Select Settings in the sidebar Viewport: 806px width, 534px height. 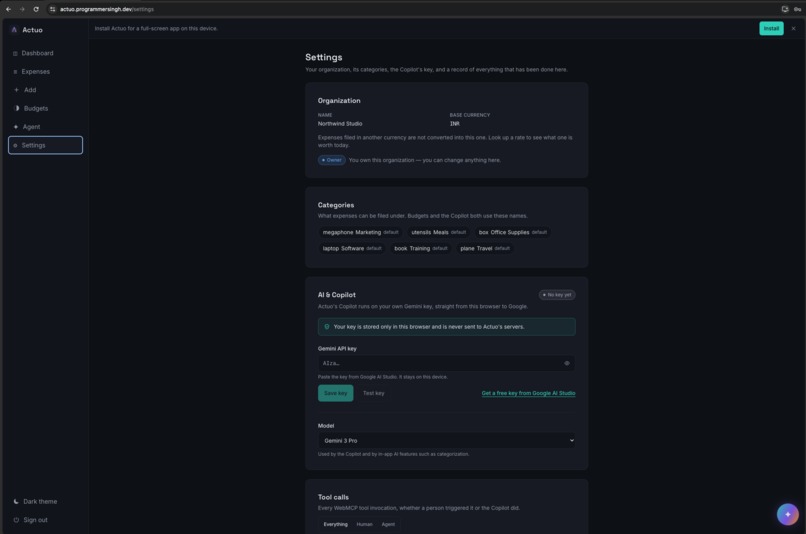45,145
